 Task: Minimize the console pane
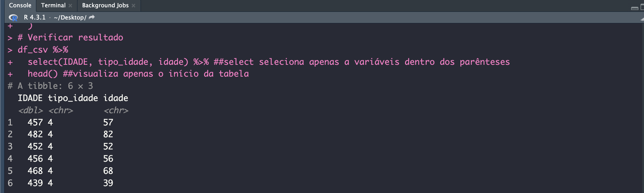coord(635,8)
